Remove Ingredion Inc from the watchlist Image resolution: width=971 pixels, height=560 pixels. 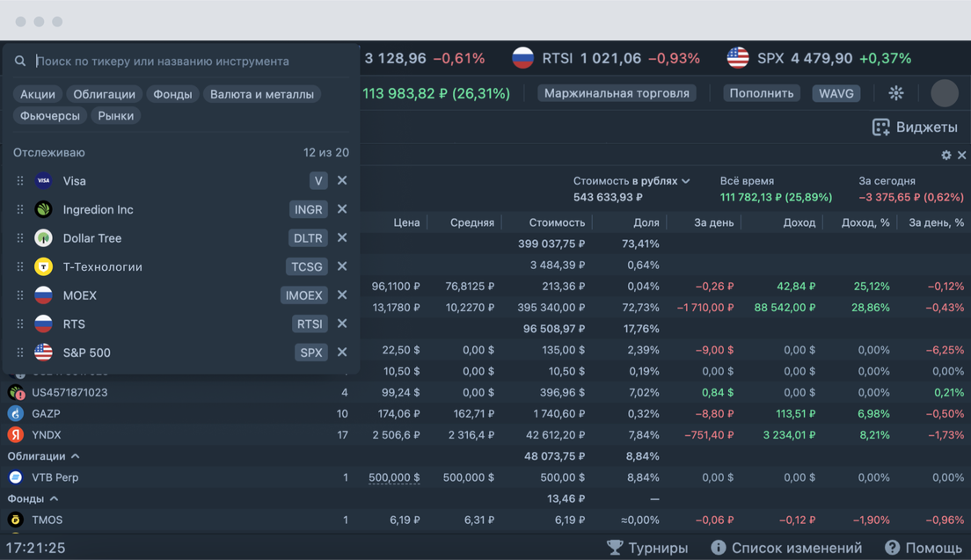click(342, 209)
